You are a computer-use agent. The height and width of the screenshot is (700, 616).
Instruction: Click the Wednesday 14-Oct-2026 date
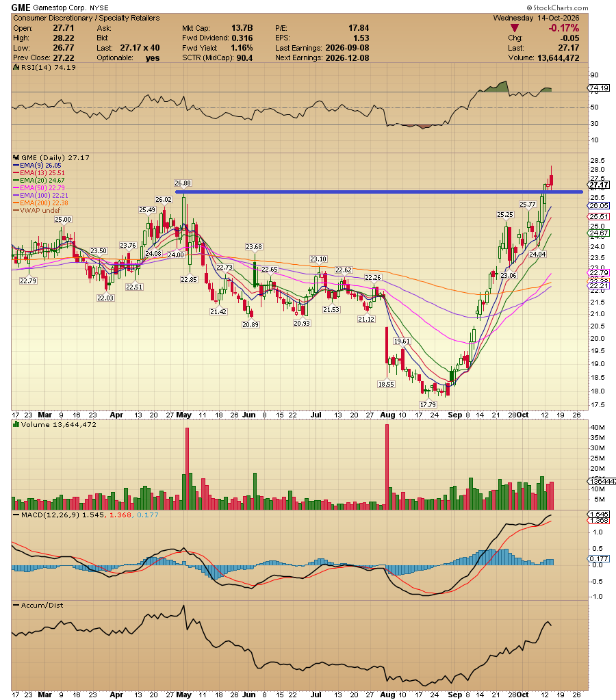tap(536, 18)
